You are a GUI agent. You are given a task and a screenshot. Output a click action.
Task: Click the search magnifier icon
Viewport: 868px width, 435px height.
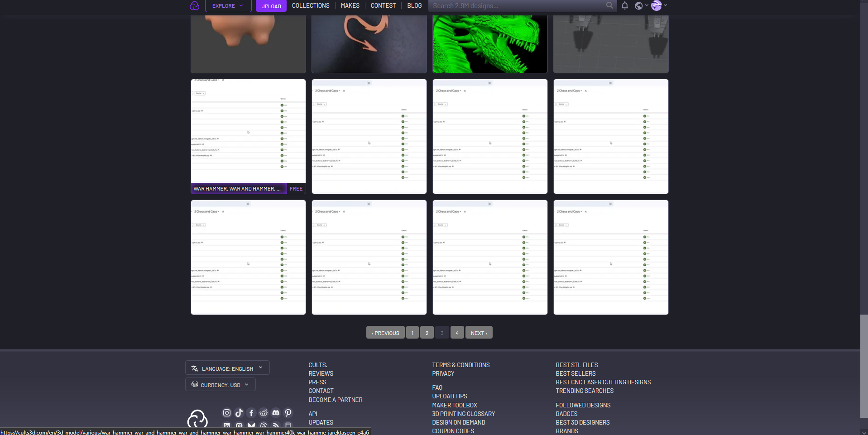click(x=609, y=5)
